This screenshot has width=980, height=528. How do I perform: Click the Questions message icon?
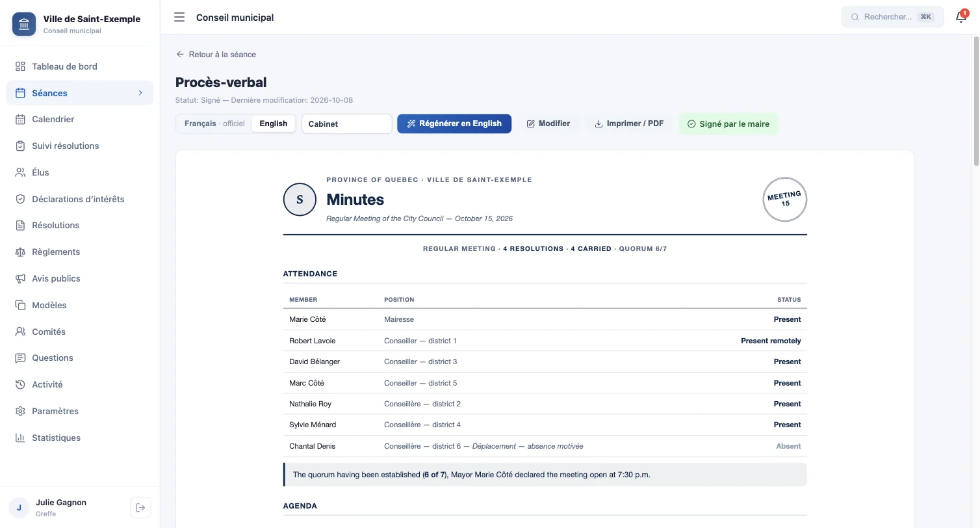tap(20, 358)
